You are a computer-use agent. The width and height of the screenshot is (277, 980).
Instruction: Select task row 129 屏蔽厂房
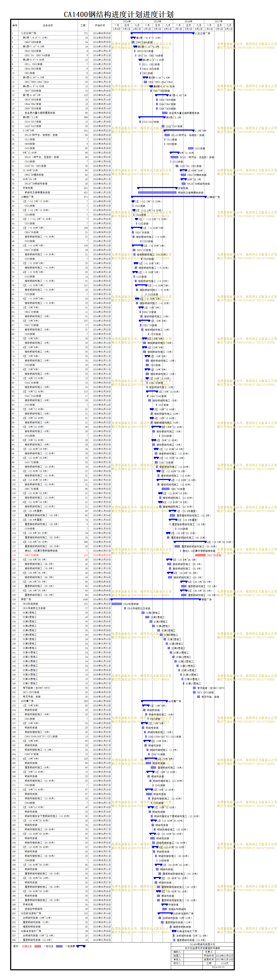[x=61, y=600]
